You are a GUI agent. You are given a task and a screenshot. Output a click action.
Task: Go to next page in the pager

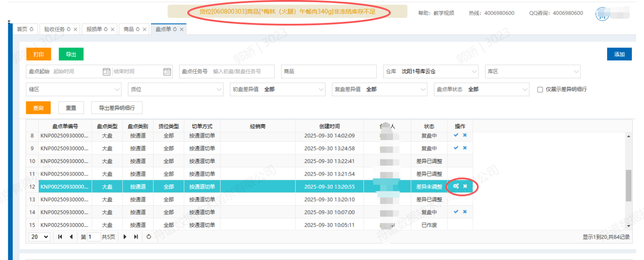(x=125, y=237)
